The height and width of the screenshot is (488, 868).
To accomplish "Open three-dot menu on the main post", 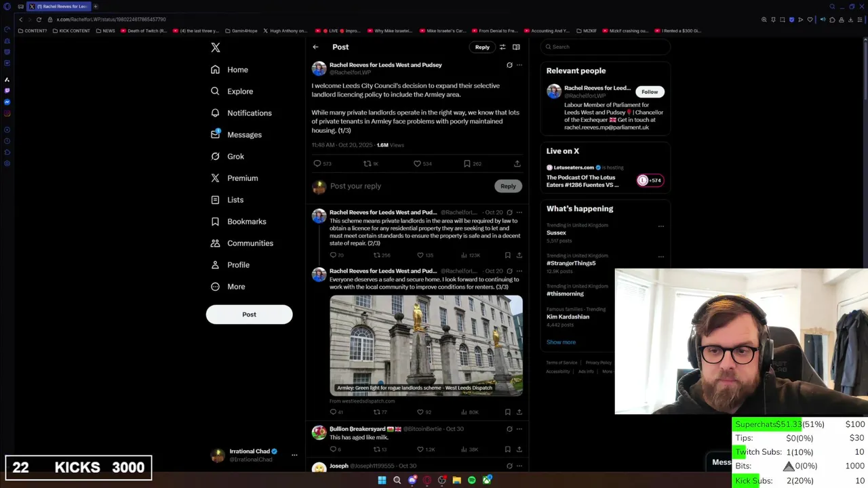I will coord(519,65).
